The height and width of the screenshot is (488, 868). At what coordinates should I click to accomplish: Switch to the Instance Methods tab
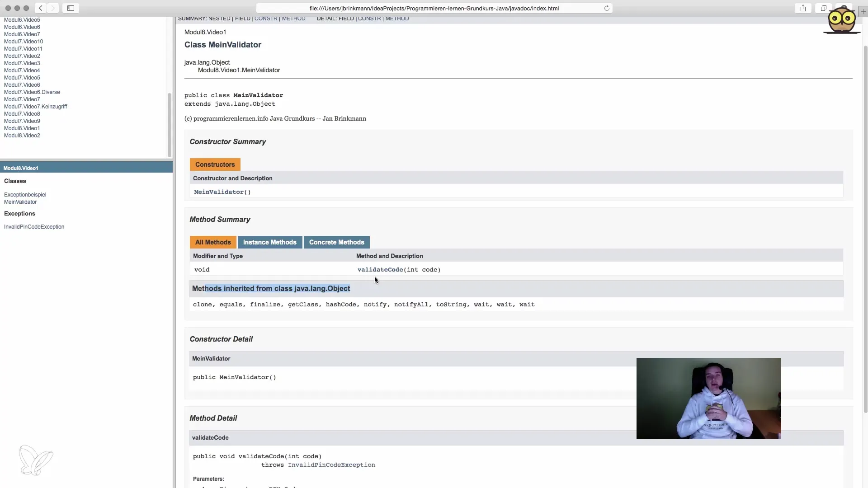[270, 242]
